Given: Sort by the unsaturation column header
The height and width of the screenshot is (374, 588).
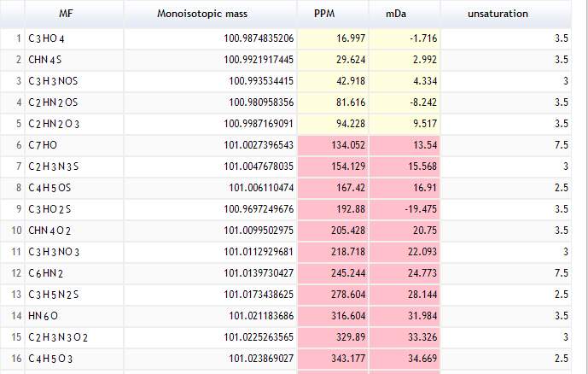Looking at the screenshot, I should pyautogui.click(x=498, y=14).
